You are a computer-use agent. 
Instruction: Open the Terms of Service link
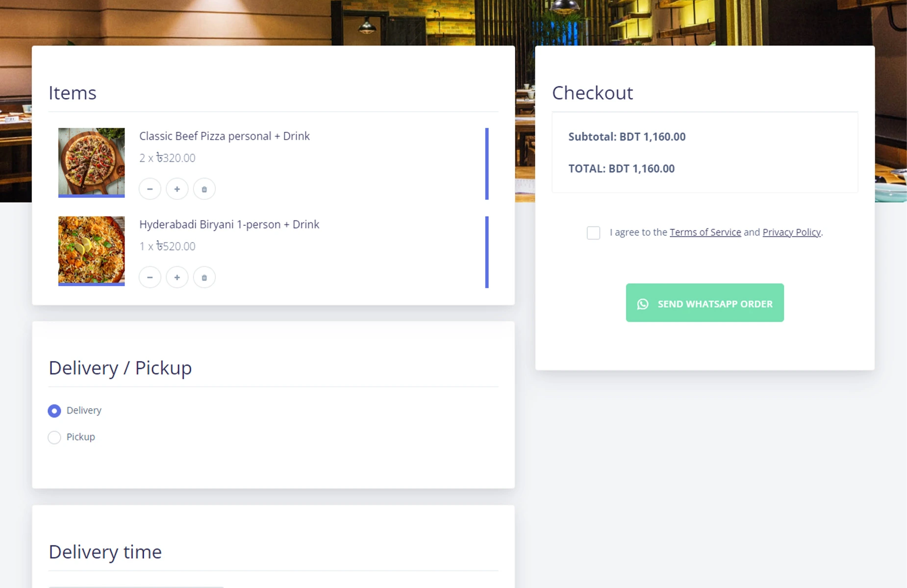pyautogui.click(x=705, y=232)
